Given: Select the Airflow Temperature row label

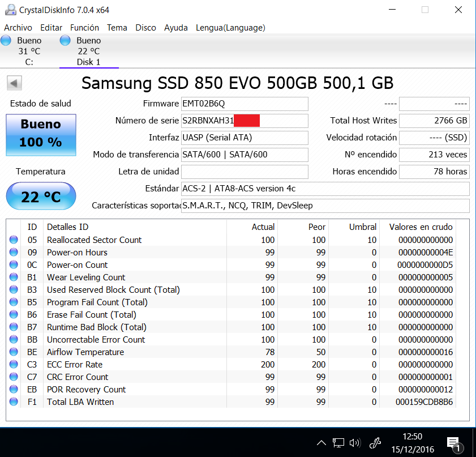Looking at the screenshot, I should tap(85, 352).
